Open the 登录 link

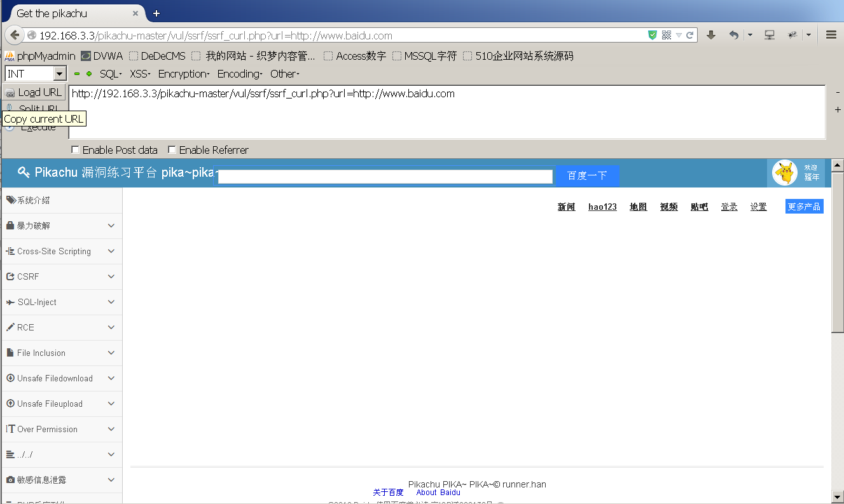[x=729, y=207]
